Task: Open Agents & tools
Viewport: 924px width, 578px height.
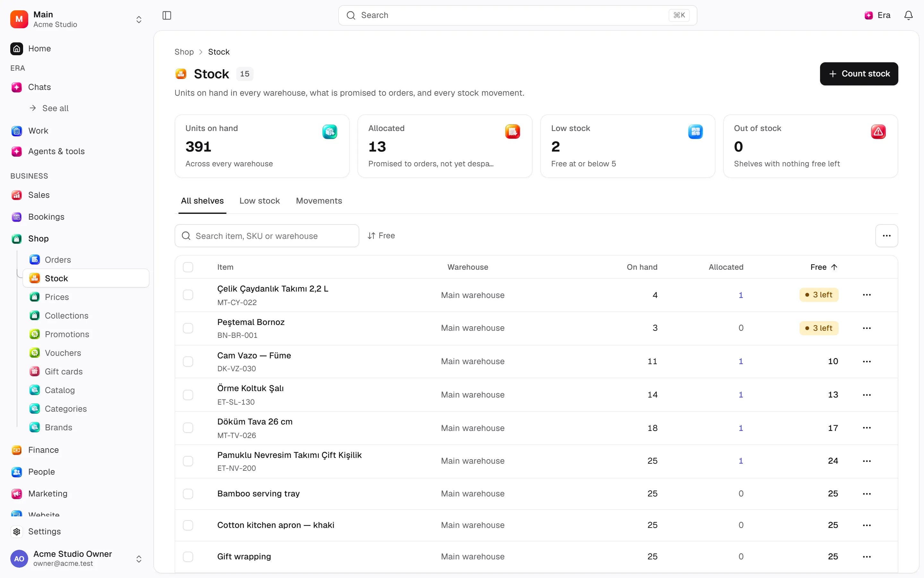Action: (56, 151)
